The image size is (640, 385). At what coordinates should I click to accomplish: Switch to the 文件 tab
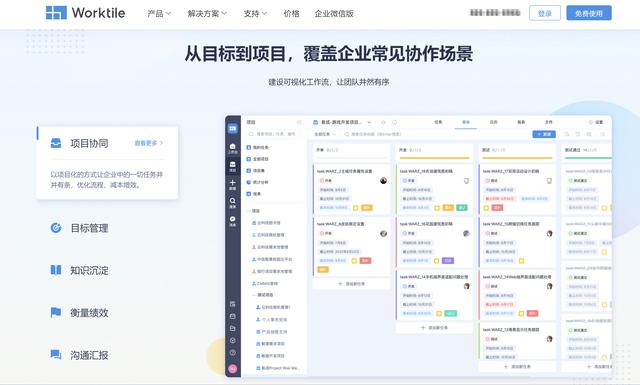549,122
